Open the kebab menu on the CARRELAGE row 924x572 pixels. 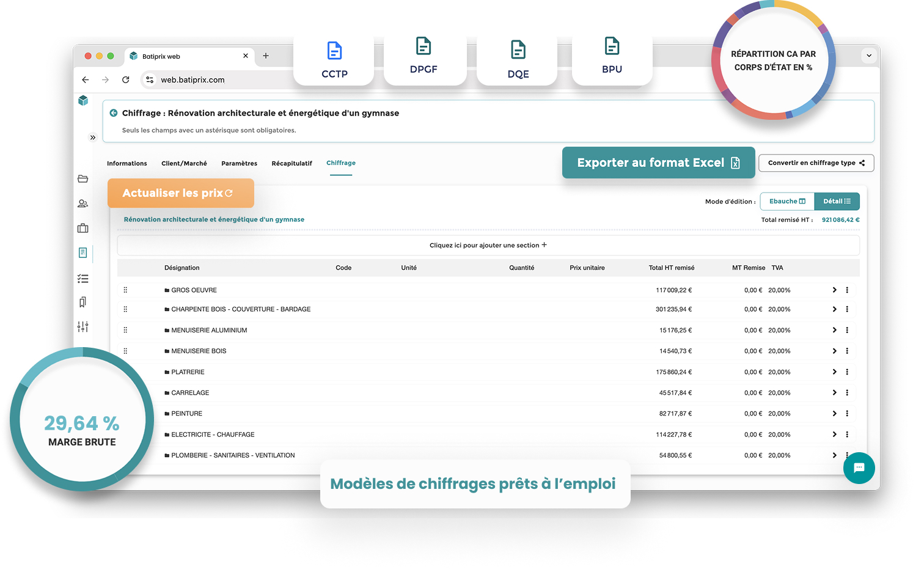tap(847, 392)
